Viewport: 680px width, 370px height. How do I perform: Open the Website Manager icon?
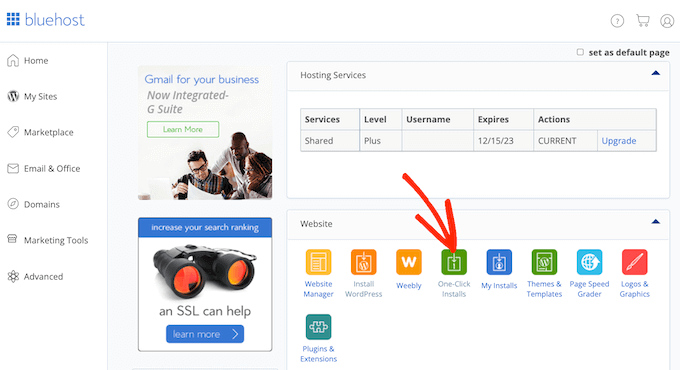click(x=318, y=262)
